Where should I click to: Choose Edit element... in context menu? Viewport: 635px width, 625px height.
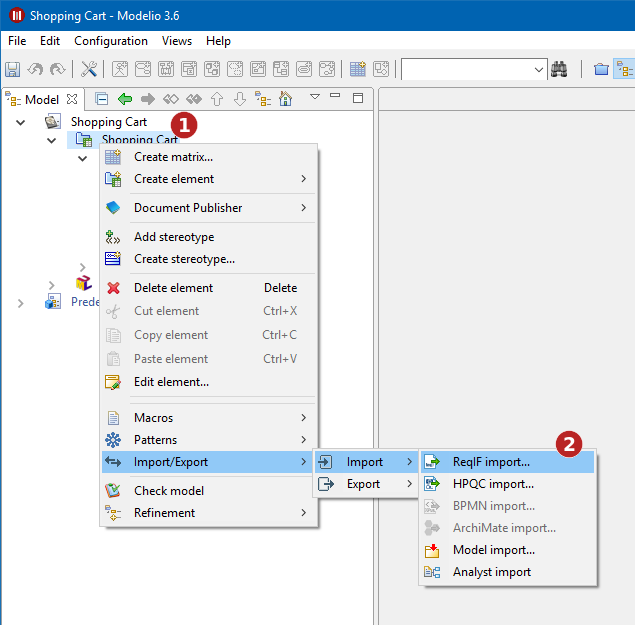[209, 382]
